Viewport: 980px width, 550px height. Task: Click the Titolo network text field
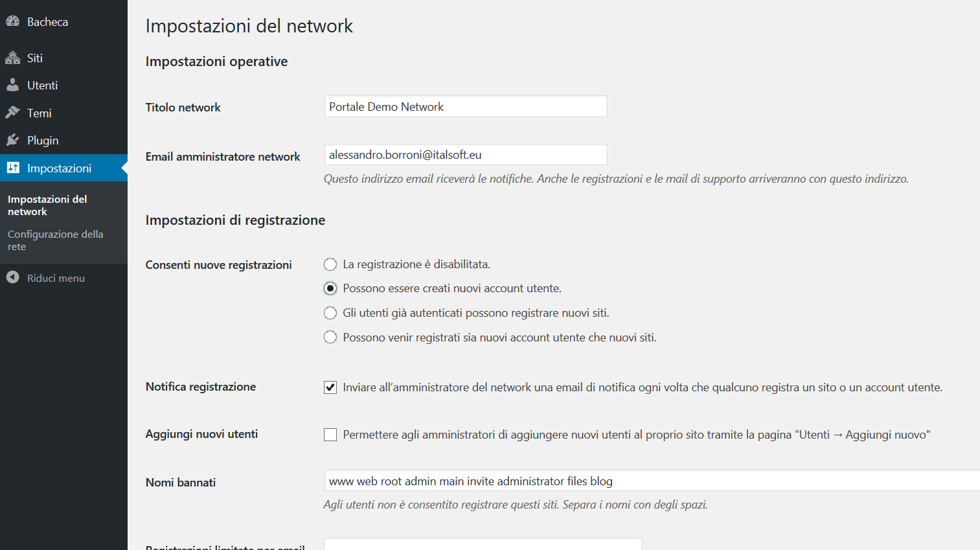[465, 107]
